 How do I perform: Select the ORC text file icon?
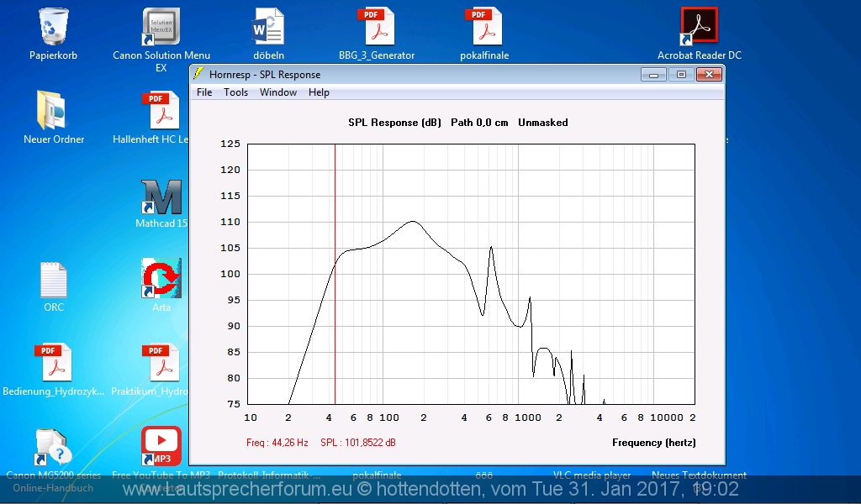(54, 280)
